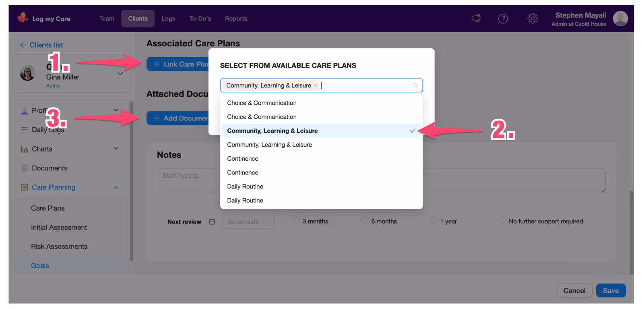Click the back arrow beside Clients list

point(23,45)
